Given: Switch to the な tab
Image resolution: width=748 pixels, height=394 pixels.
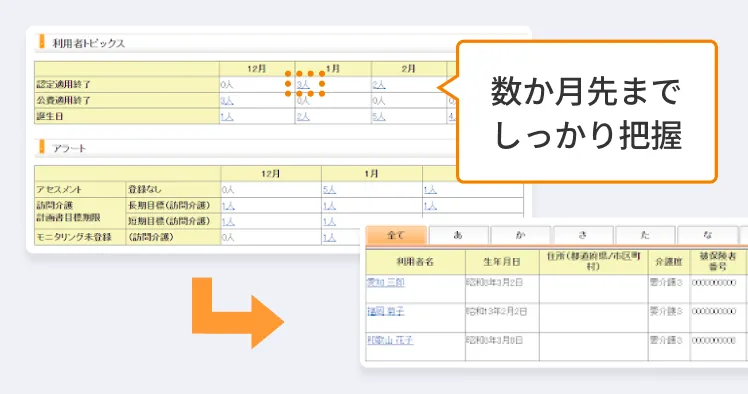Looking at the screenshot, I should (707, 235).
